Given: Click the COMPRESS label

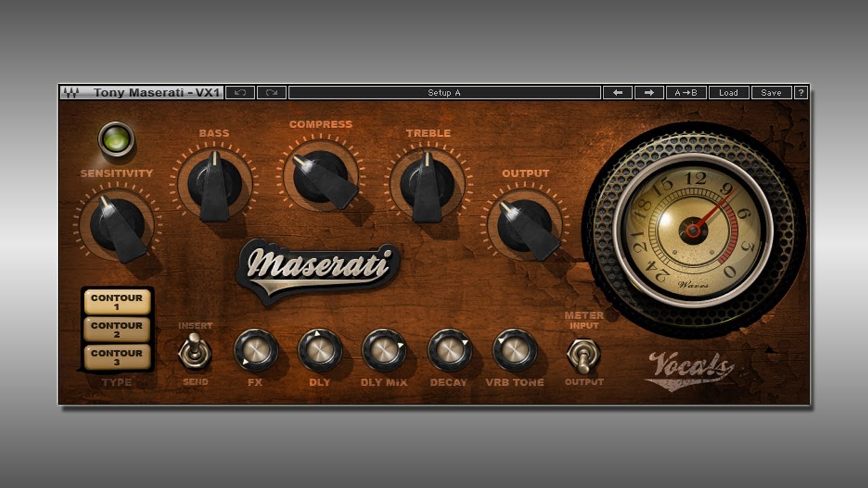Looking at the screenshot, I should click(321, 125).
